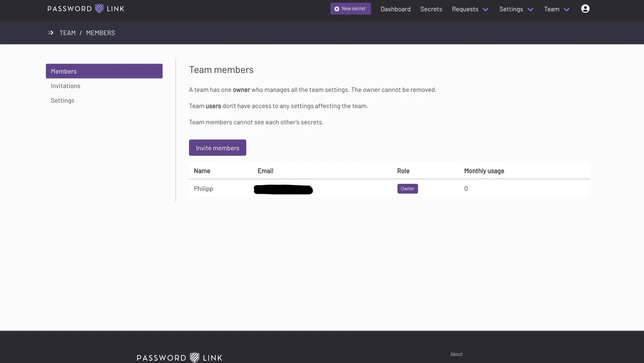Select Members in the left sidebar

point(104,71)
